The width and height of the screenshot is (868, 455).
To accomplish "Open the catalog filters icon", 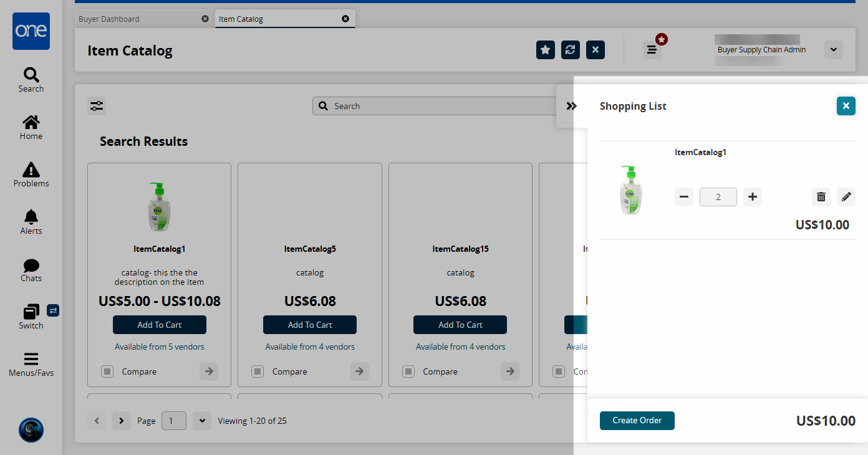I will (97, 106).
